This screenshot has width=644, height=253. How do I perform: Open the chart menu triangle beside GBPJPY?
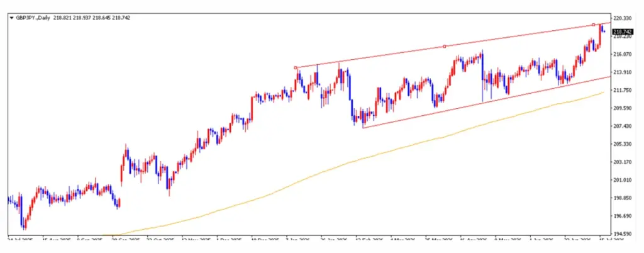[x=11, y=18]
